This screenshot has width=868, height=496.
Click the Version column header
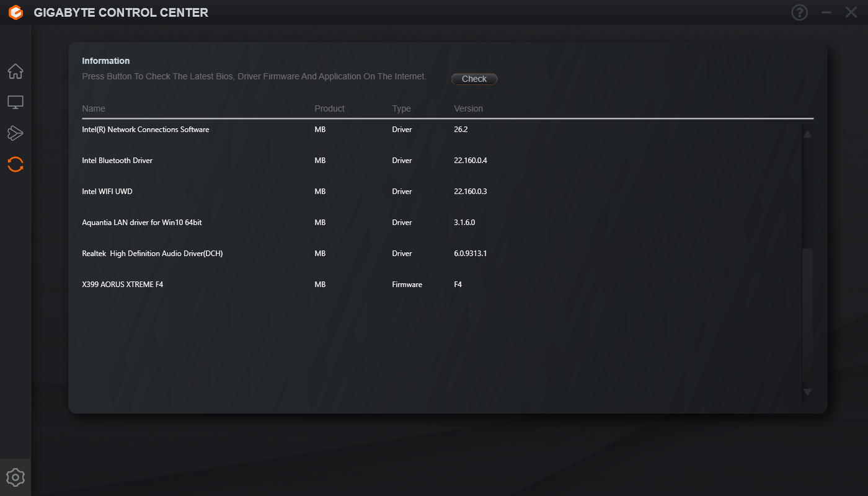tap(468, 108)
